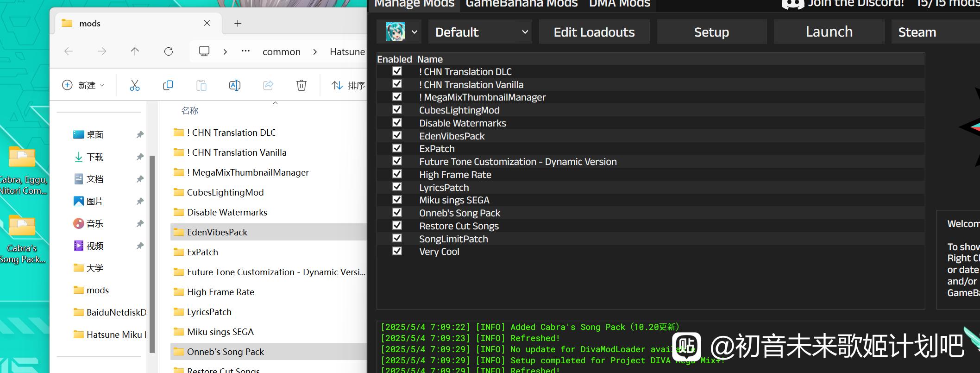This screenshot has width=980, height=373.
Task: Click the 名称 Name column header in Explorer
Action: pos(190,111)
